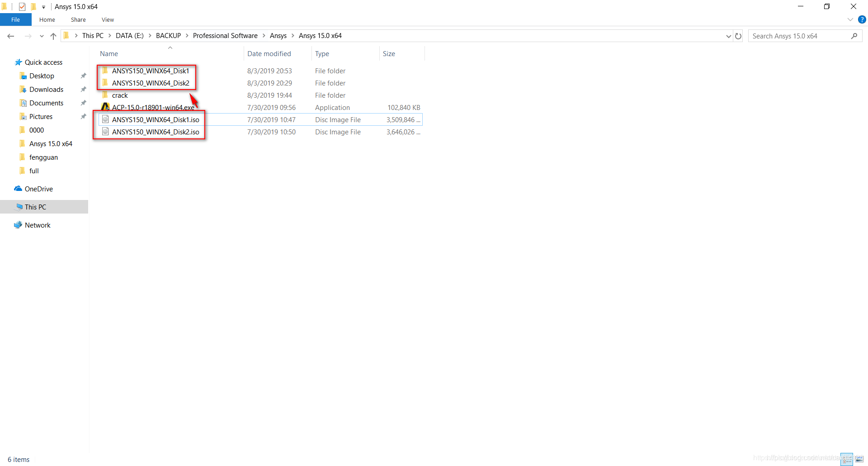Open Downloads in navigation pane
The height and width of the screenshot is (466, 868).
point(46,89)
